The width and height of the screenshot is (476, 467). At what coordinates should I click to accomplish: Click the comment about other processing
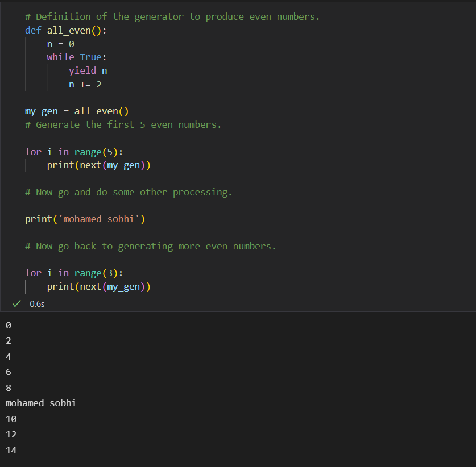click(x=128, y=191)
